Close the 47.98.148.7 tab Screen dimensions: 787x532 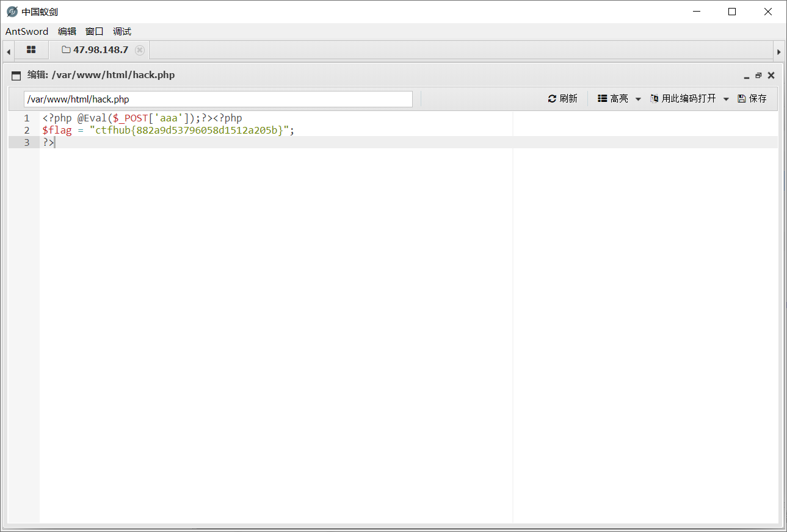click(140, 50)
